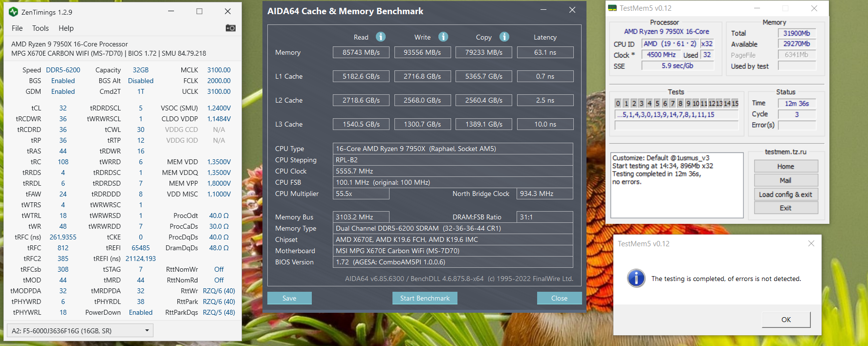Image resolution: width=868 pixels, height=346 pixels.
Task: Click the TestMem5 Error(s) field
Action: [x=797, y=125]
